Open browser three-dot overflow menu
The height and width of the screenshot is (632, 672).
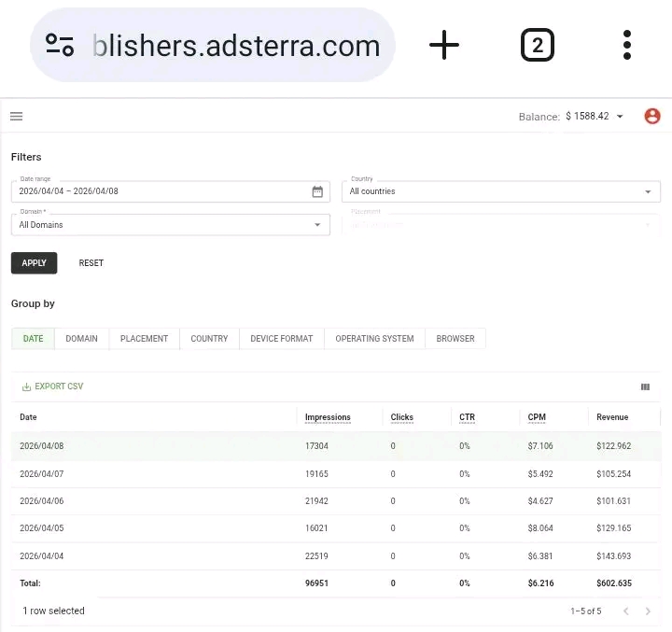click(x=626, y=45)
